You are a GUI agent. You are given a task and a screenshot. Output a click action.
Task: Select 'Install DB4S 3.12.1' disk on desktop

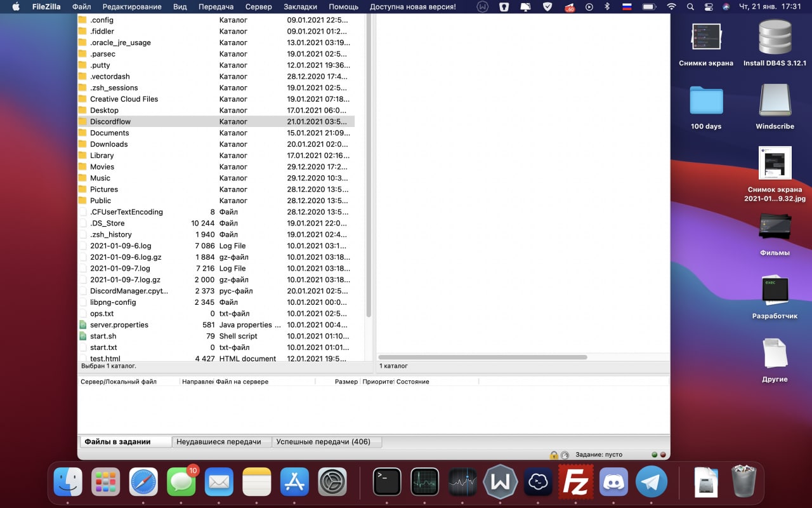click(775, 43)
